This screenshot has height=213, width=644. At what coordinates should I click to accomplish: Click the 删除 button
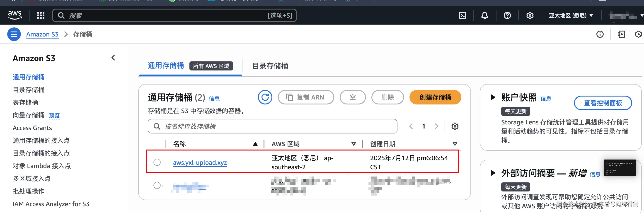pos(387,97)
